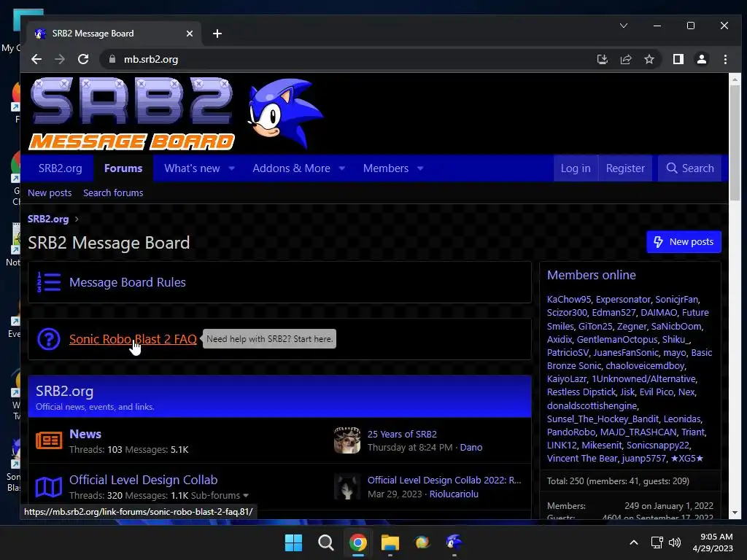
Task: Open a new browser tab
Action: click(x=217, y=34)
